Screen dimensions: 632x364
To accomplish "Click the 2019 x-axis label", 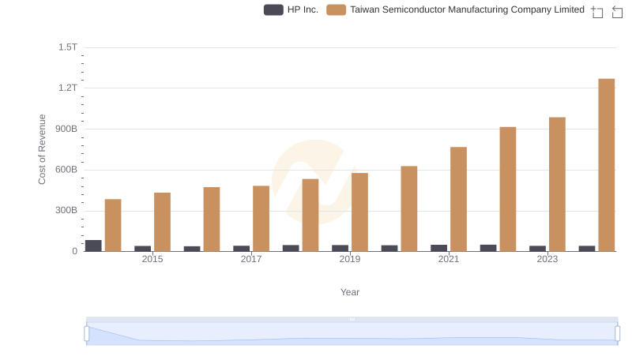I will point(350,259).
